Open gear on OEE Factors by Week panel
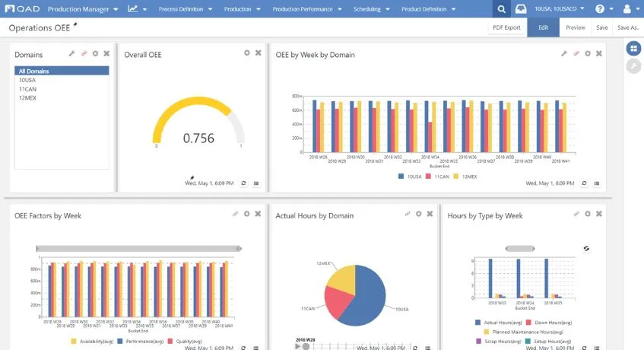The height and width of the screenshot is (350, 644). pyautogui.click(x=247, y=214)
